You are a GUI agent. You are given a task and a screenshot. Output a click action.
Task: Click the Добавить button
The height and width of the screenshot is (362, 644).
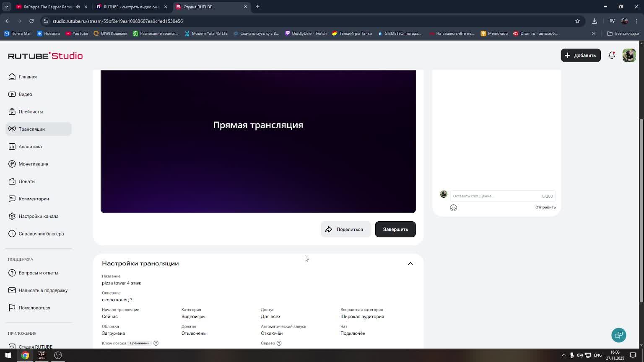tap(581, 55)
